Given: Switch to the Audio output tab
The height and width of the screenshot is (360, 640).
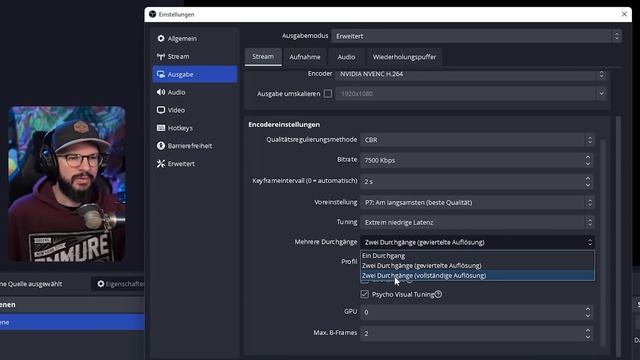Looking at the screenshot, I should (346, 57).
